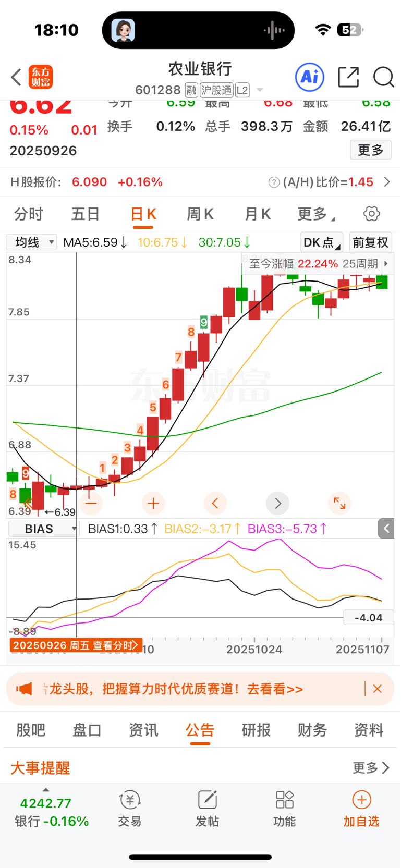
Task: Collapse side panel arrow beside BIAS
Action: click(x=386, y=529)
